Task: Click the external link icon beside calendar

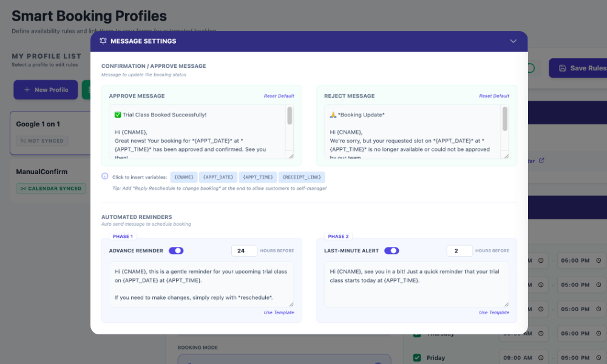Action: click(541, 160)
